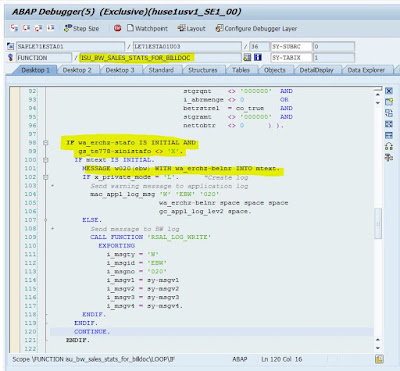Click the bottom scroll up arrow of editor

tap(378, 340)
